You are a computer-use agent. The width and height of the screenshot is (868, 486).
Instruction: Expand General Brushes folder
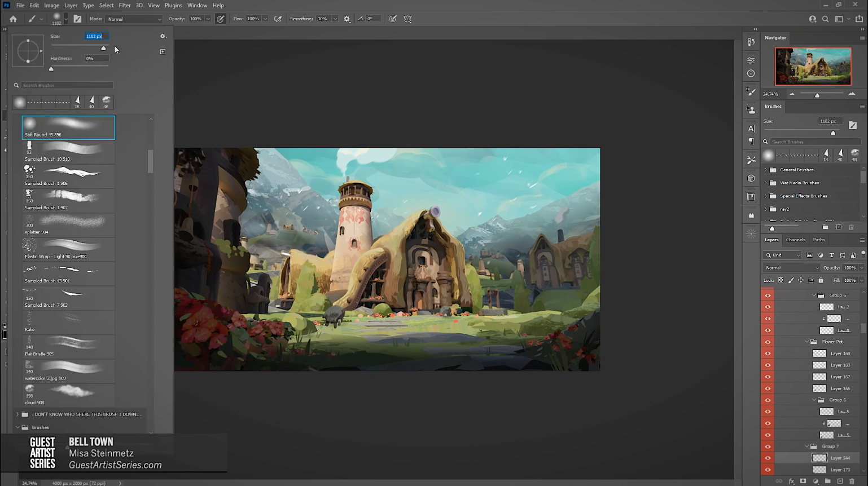[766, 170]
